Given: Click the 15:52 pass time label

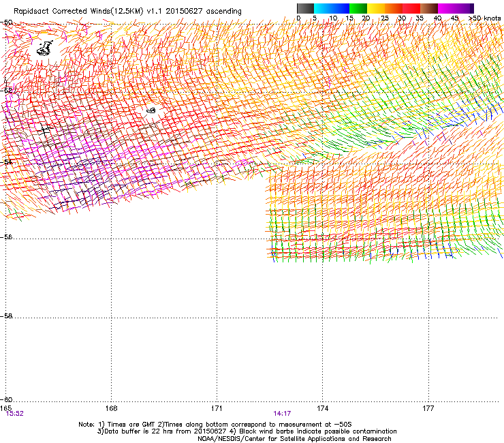Looking at the screenshot, I should point(15,414).
